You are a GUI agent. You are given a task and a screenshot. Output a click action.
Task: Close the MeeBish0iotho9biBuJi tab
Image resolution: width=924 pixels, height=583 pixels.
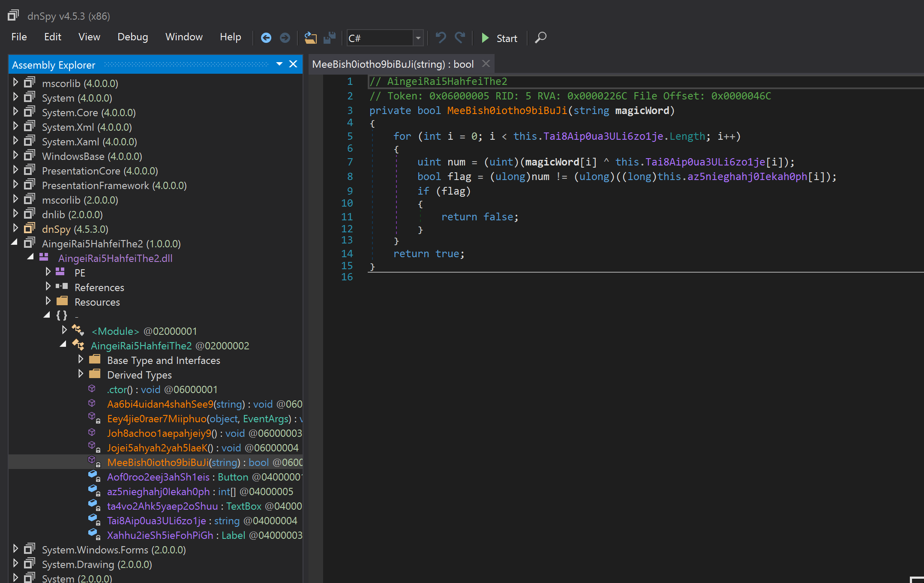486,64
